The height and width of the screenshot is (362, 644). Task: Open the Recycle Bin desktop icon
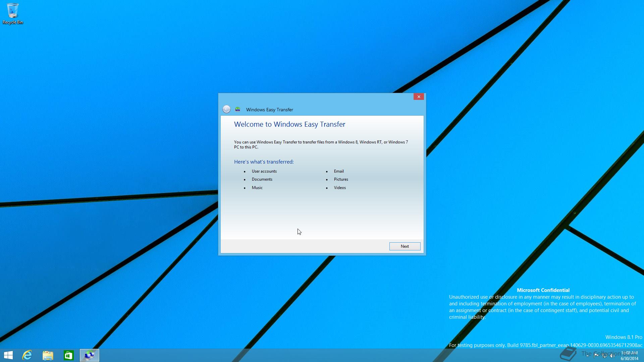[x=13, y=14]
